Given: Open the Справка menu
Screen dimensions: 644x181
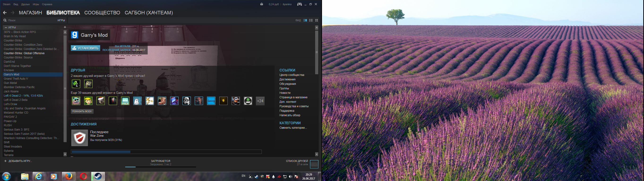Looking at the screenshot, I should (47, 4).
